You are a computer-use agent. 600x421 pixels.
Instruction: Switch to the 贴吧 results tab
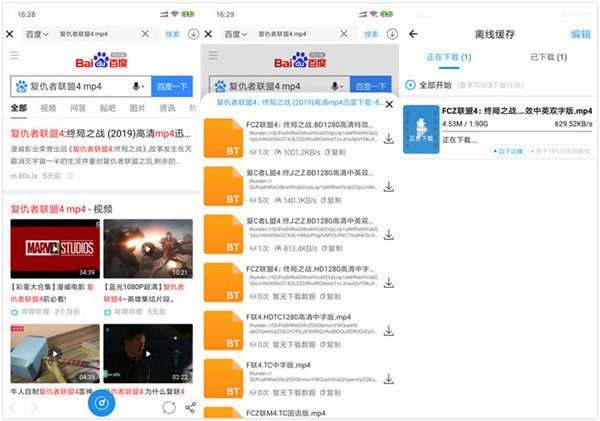108,108
